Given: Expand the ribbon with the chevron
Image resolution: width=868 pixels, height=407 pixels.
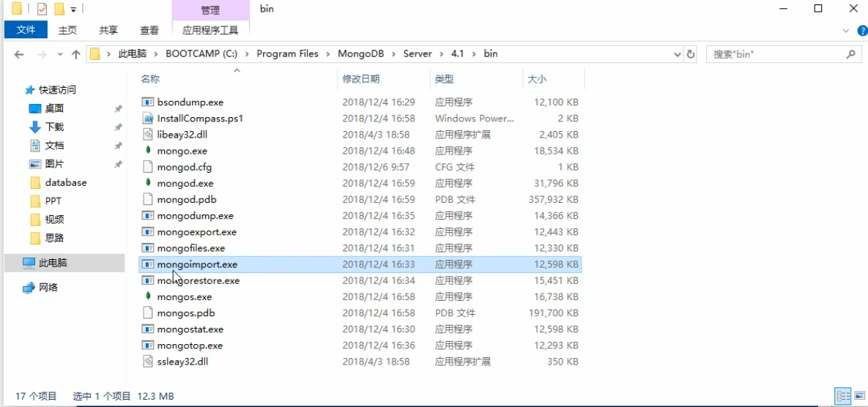Looking at the screenshot, I should [x=845, y=30].
